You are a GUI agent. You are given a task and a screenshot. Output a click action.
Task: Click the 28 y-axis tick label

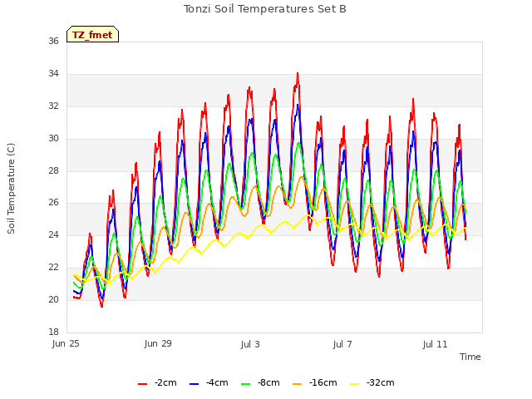tap(53, 170)
